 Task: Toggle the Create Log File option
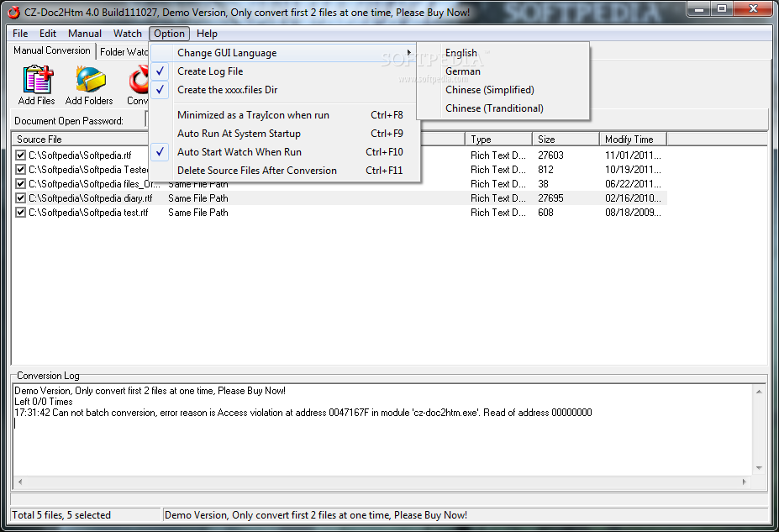click(x=285, y=71)
